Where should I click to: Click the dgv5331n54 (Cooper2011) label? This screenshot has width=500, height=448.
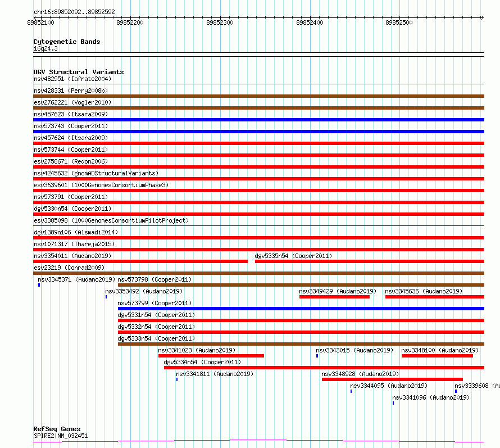pyautogui.click(x=156, y=315)
